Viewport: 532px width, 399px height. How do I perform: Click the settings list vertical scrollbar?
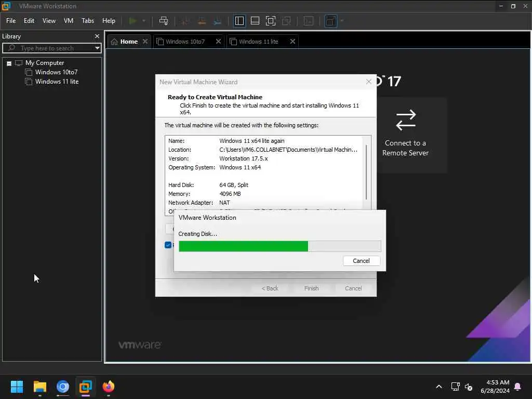[x=366, y=172]
